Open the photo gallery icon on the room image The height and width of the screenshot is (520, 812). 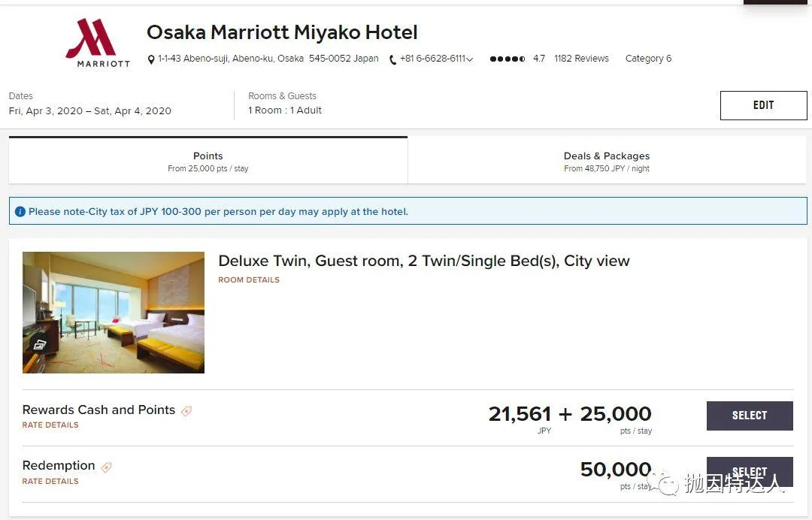(40, 345)
